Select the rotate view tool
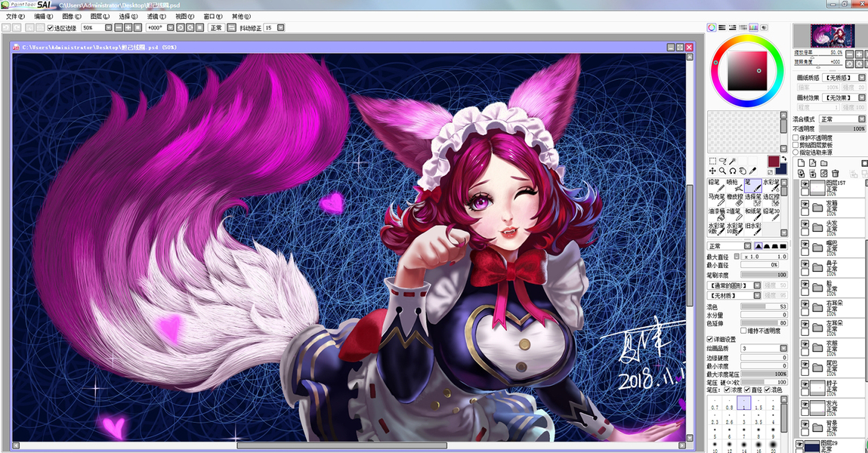Viewport: 868px width, 453px height. [x=732, y=171]
